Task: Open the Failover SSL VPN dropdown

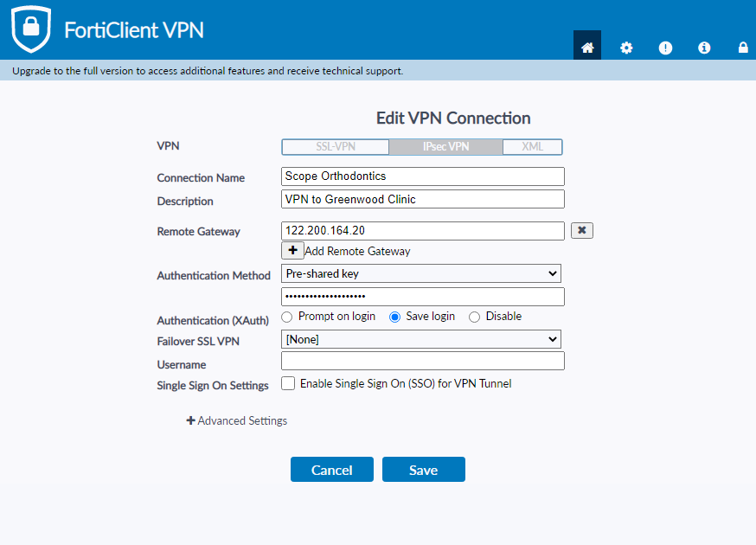Action: pos(421,339)
